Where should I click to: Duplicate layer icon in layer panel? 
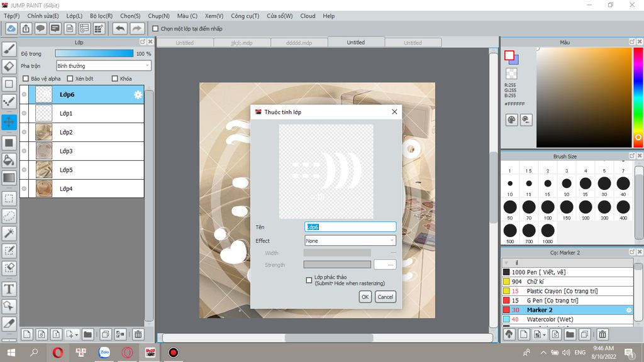pos(106,334)
